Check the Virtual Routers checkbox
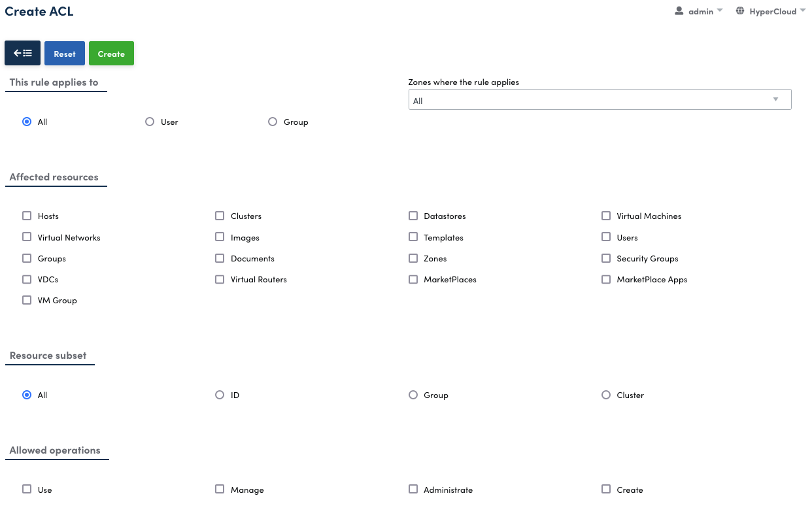The width and height of the screenshot is (812, 517). point(220,279)
